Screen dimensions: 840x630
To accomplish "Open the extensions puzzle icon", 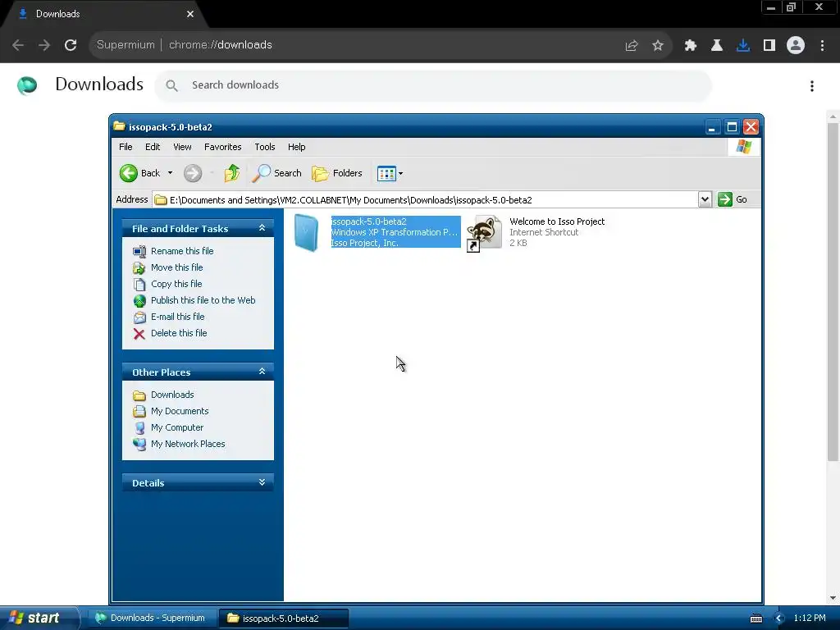I will 691,46.
